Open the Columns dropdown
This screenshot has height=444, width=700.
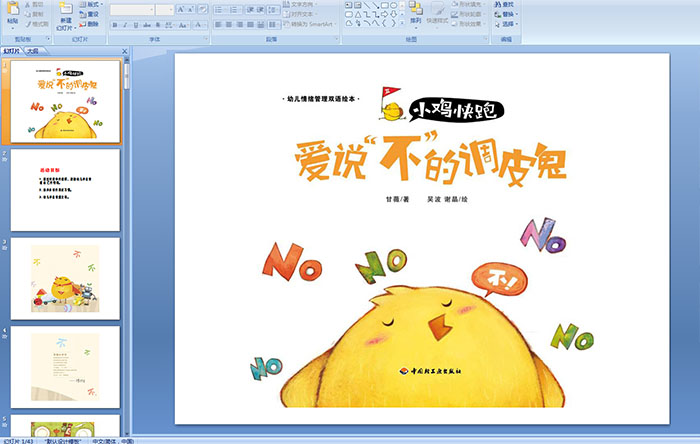(x=274, y=25)
